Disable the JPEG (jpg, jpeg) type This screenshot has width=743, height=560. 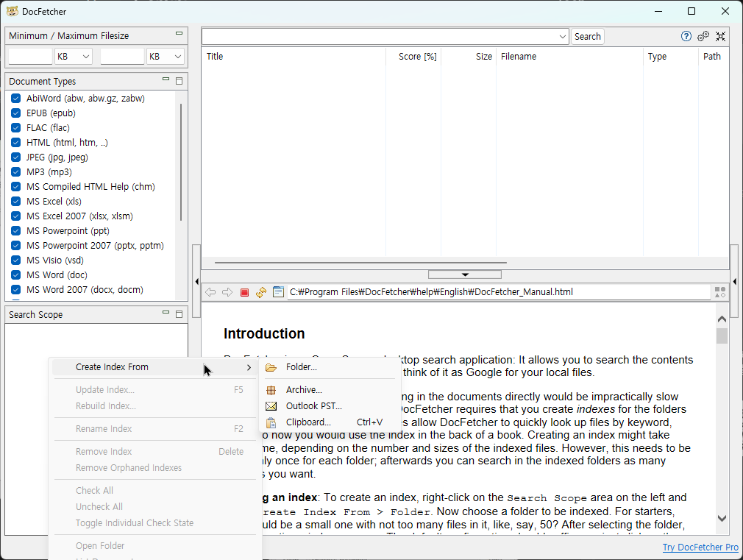coord(15,157)
